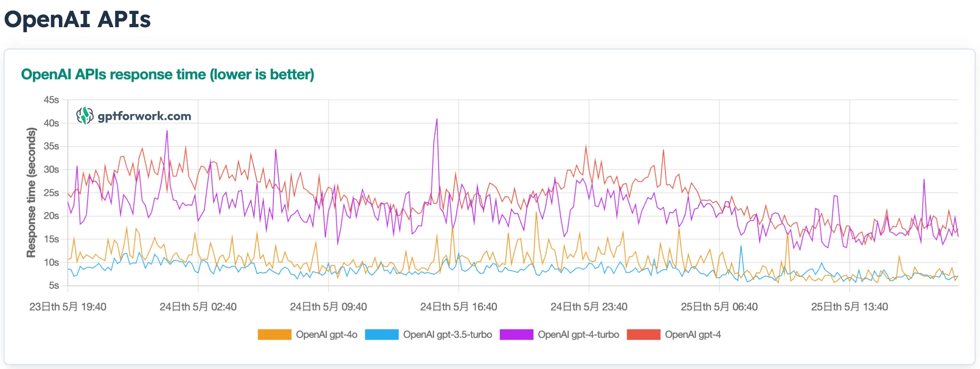Click the OpenAI APIs page heading

tap(77, 19)
